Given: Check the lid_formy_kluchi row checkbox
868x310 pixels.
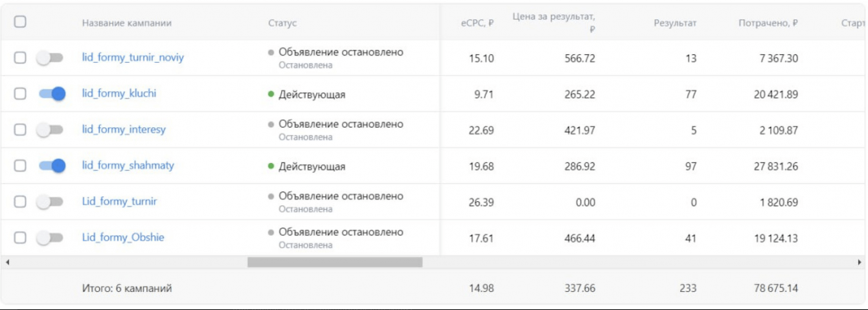Looking at the screenshot, I should 20,94.
